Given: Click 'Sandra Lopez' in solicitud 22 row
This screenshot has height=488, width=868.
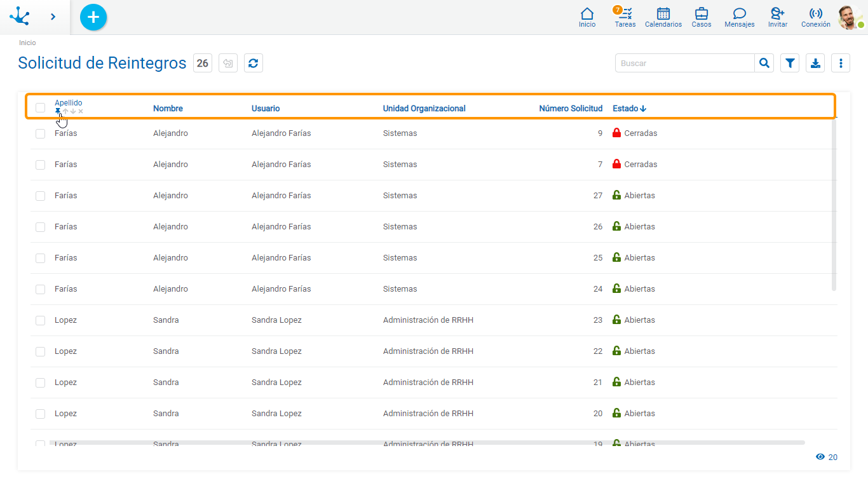Looking at the screenshot, I should point(277,351).
